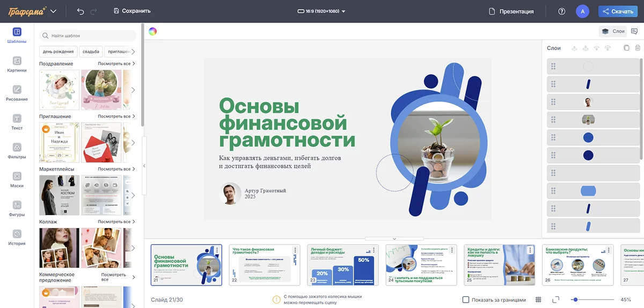Viewport: 644px width, 308px height.
Task: Enable the Показать за границами checkbox
Action: [466, 299]
